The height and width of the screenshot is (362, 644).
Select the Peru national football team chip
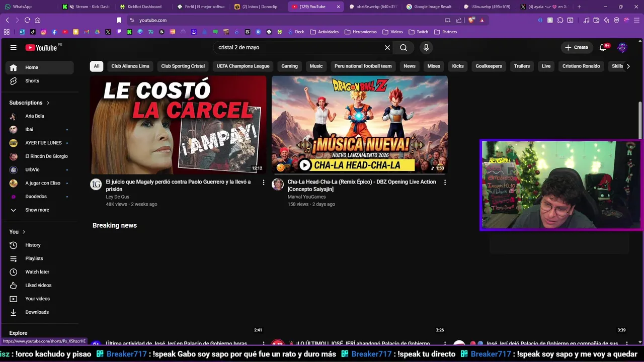coord(363,66)
